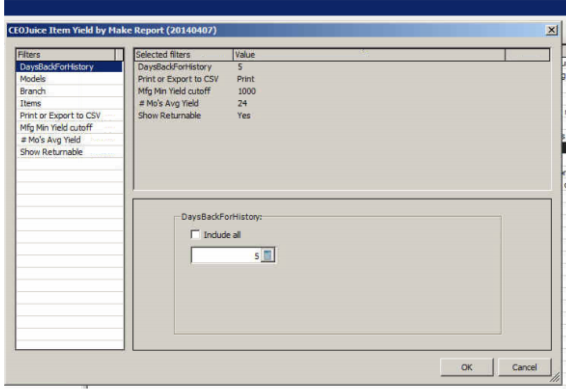The height and width of the screenshot is (392, 566).
Task: Click the Value column header
Action: 369,54
